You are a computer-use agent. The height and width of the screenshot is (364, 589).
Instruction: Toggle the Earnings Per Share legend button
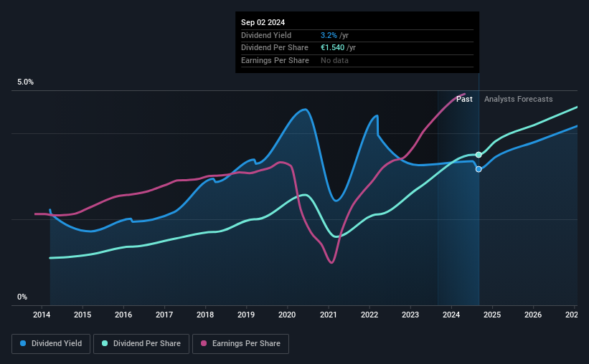(240, 344)
